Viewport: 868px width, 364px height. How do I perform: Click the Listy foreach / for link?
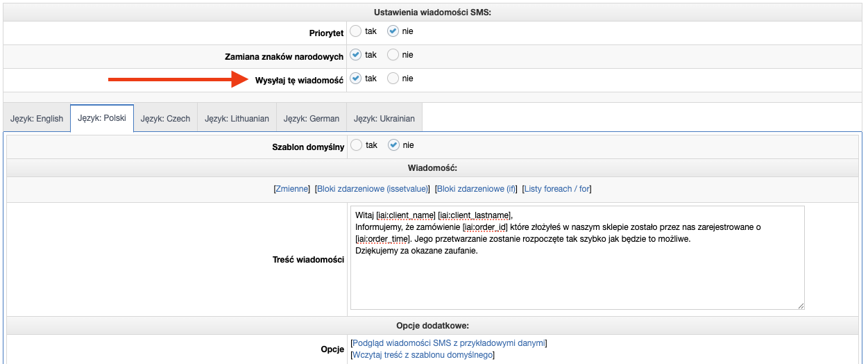[x=557, y=189]
